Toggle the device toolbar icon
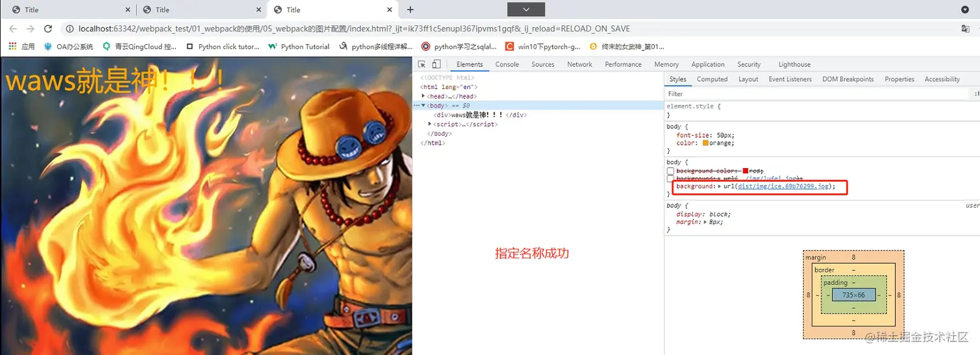Viewport: 980px width, 355px height. click(x=436, y=64)
